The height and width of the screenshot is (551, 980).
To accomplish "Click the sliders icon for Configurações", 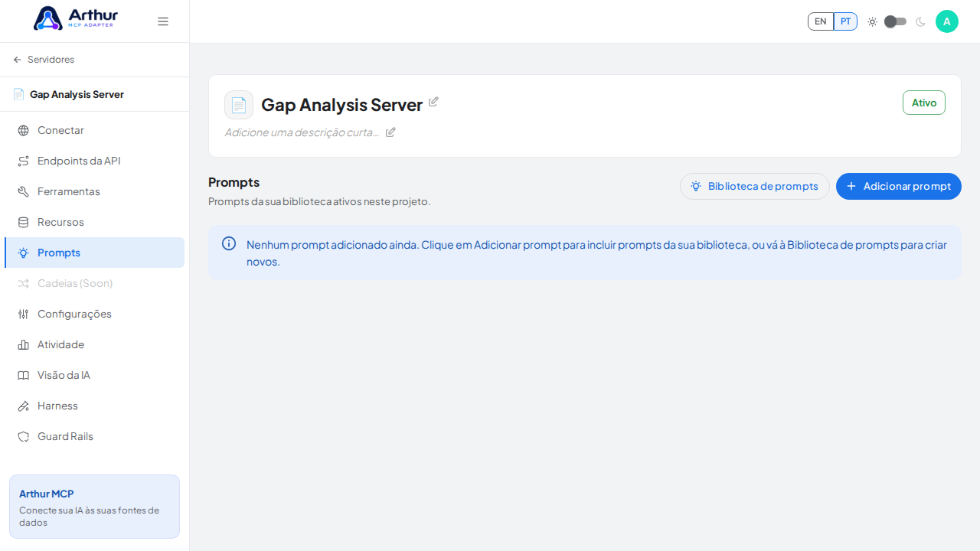I will point(24,314).
